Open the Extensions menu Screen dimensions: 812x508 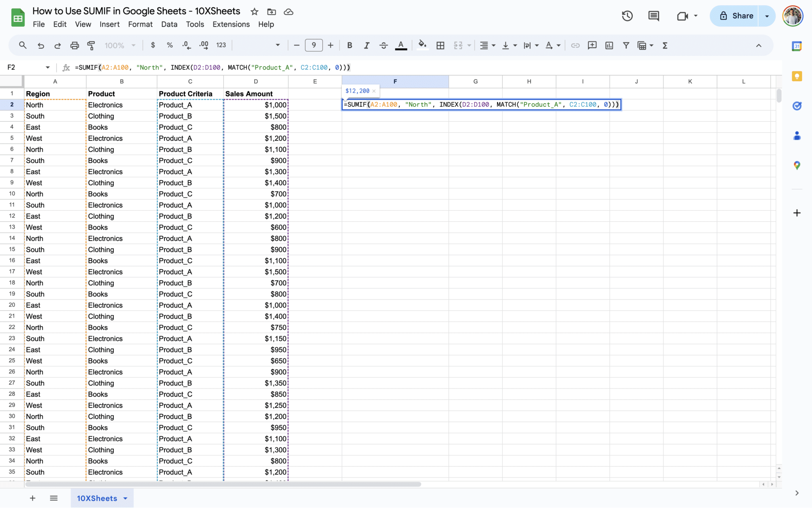[x=231, y=24]
